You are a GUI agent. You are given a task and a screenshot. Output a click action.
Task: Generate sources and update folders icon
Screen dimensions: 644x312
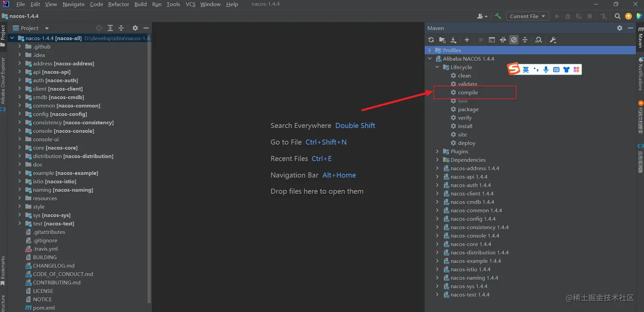tap(442, 40)
